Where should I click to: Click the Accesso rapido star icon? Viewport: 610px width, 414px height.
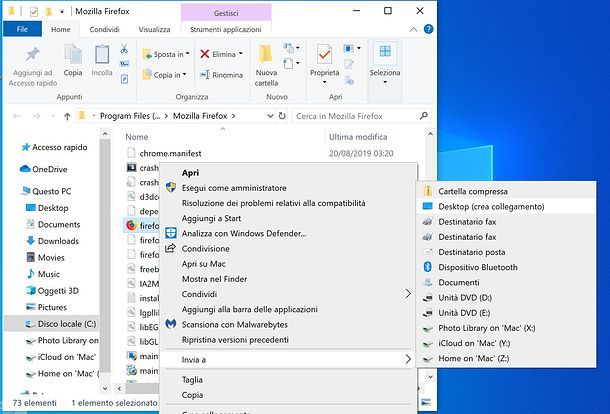click(x=26, y=147)
